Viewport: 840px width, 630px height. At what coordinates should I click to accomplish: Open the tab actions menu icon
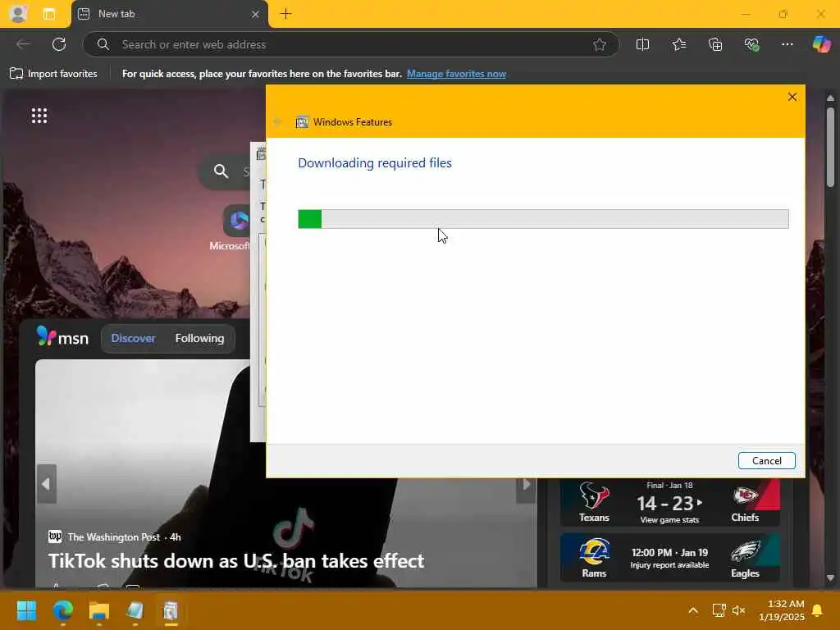[48, 14]
